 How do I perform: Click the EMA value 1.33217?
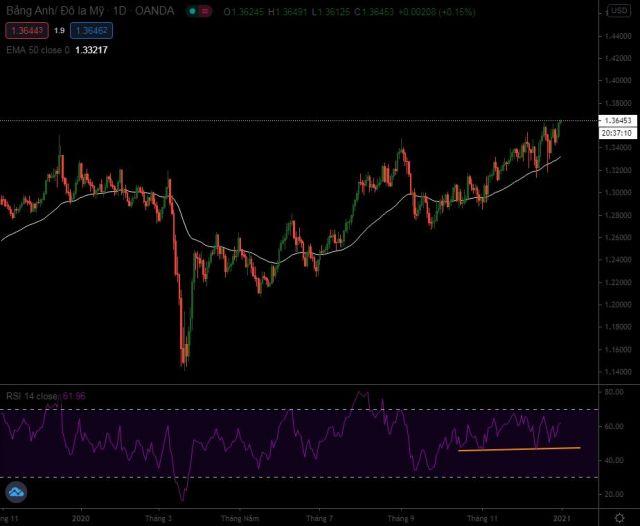click(91, 50)
